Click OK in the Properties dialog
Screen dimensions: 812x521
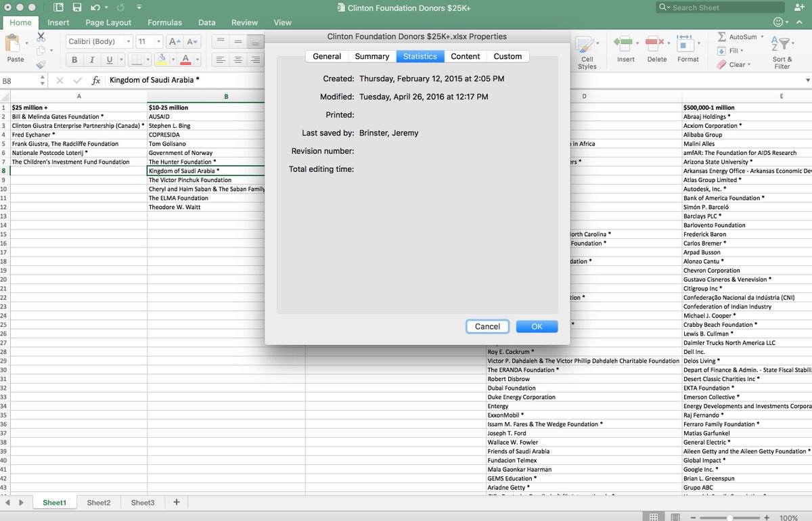tap(537, 326)
